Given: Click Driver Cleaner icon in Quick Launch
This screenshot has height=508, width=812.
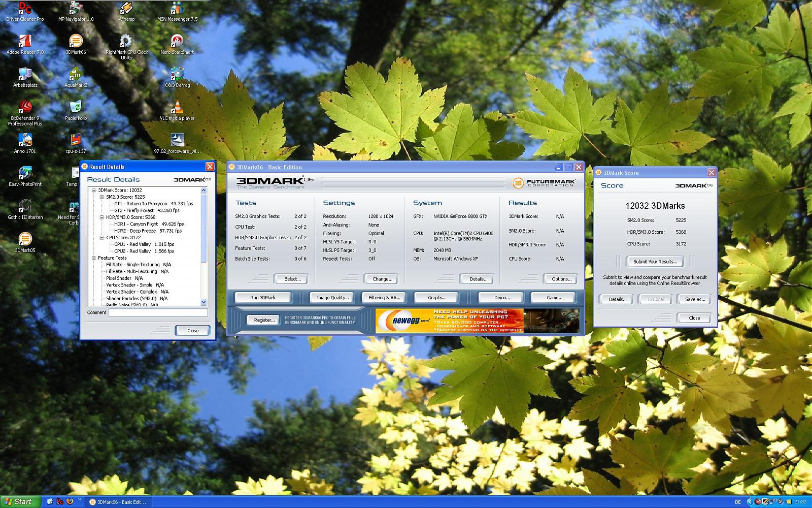Looking at the screenshot, I should point(60,502).
